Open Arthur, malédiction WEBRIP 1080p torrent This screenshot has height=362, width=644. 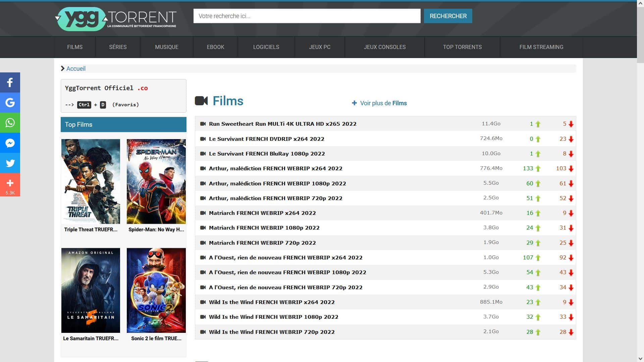tap(277, 183)
